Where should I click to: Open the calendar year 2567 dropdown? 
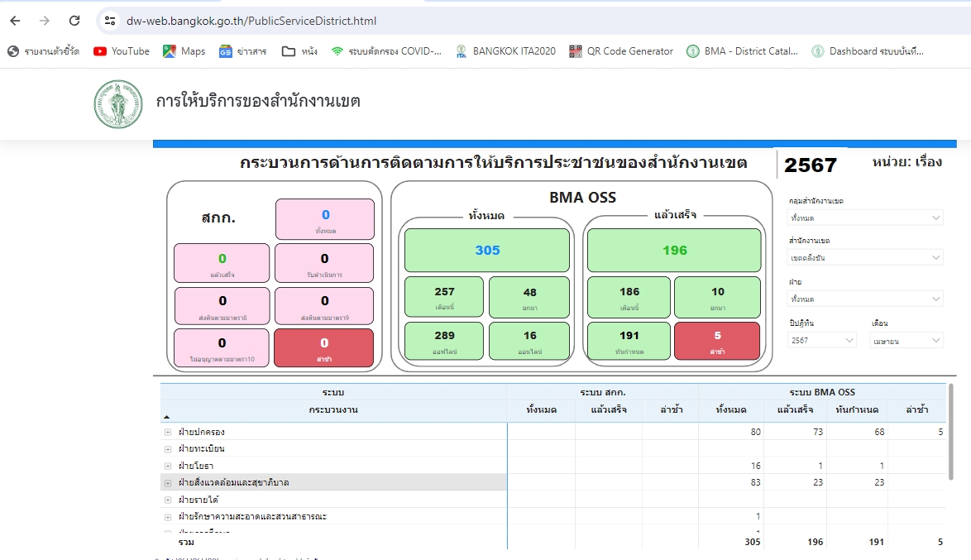[x=822, y=340]
